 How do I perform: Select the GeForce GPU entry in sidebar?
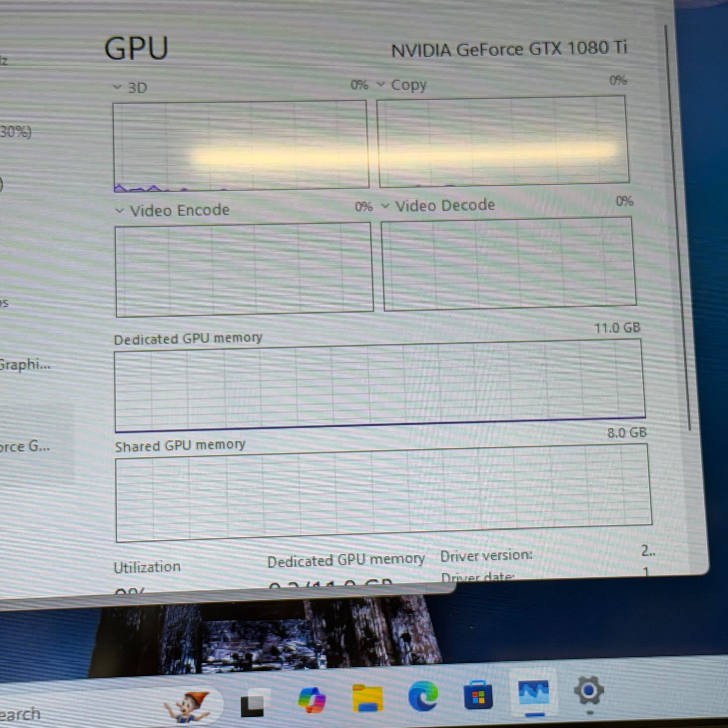(x=25, y=446)
